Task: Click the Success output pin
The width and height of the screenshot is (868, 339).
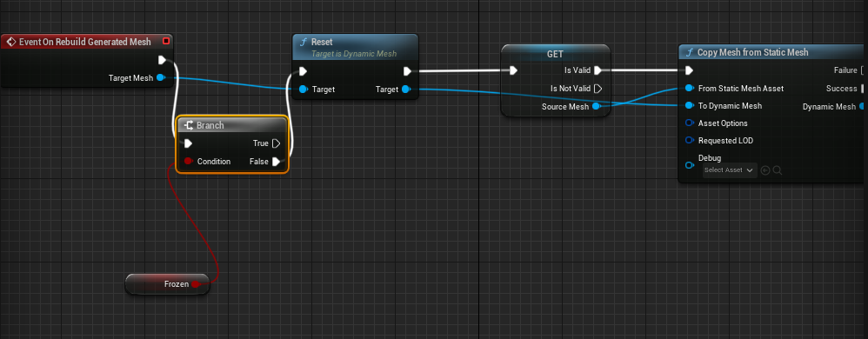Action: pyautogui.click(x=863, y=89)
